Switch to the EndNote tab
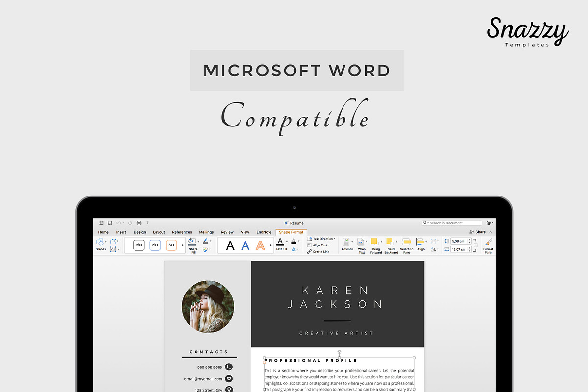Screen dimensions: 588x392 click(x=264, y=232)
